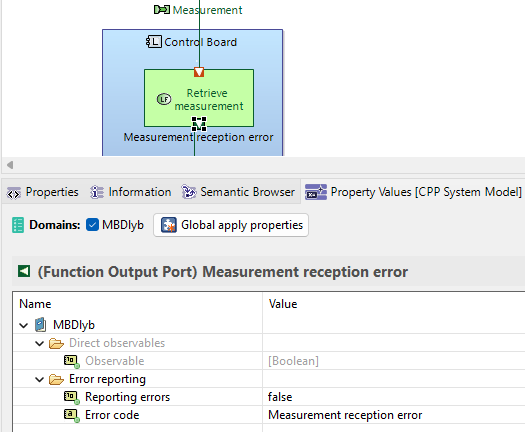Click the Error code string property icon

click(x=72, y=416)
